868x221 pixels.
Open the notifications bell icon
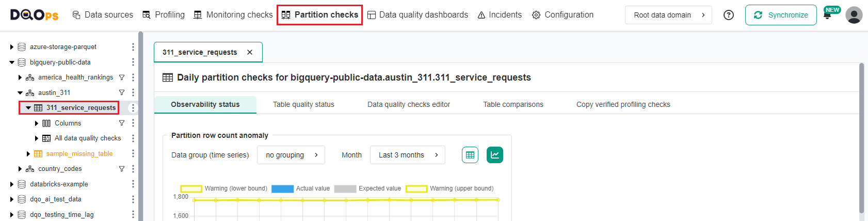pyautogui.click(x=827, y=15)
